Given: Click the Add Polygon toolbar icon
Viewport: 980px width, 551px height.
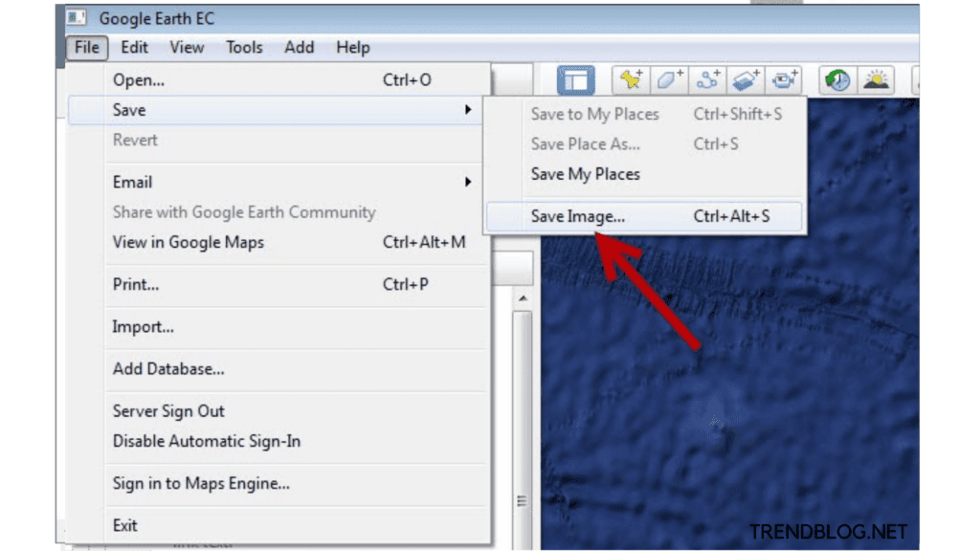Looking at the screenshot, I should coord(669,80).
